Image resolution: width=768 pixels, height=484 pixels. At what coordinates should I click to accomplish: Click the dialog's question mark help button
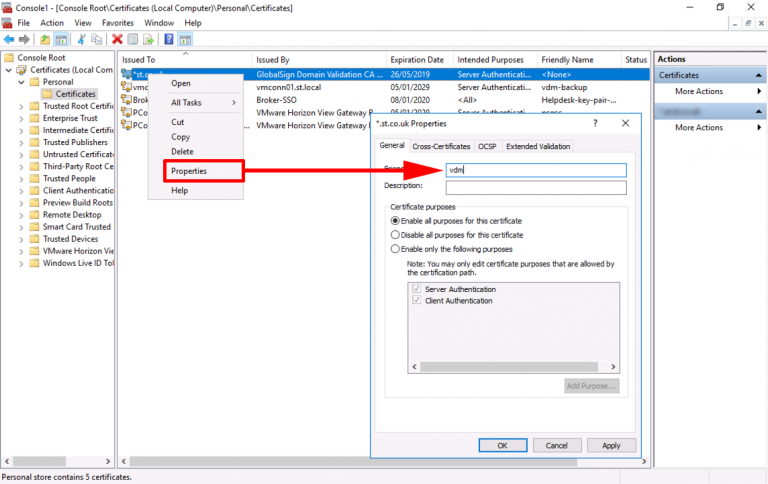click(x=595, y=123)
